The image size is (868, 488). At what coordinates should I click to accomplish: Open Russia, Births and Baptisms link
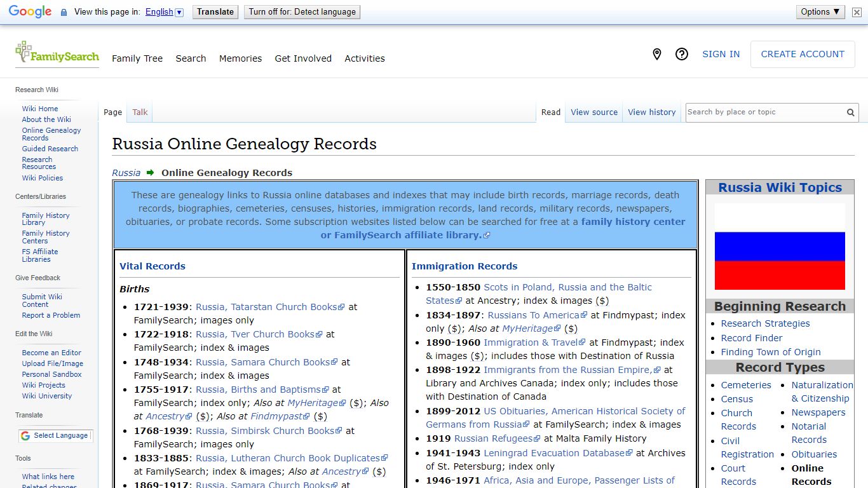262,390
